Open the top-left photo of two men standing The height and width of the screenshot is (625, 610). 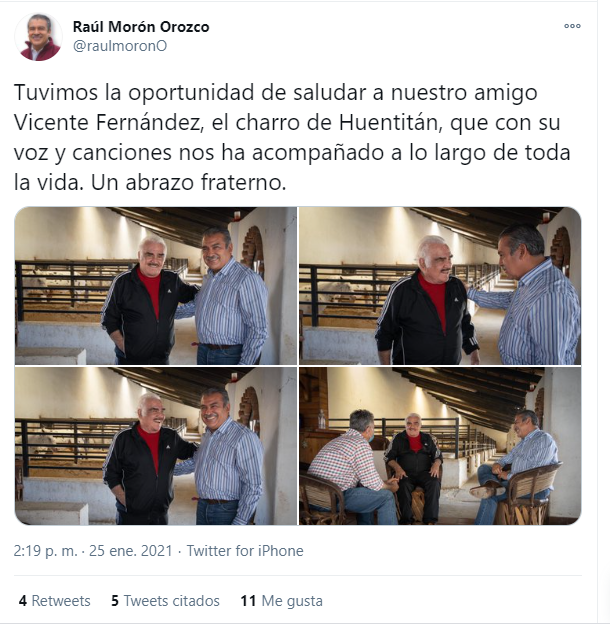click(x=156, y=285)
